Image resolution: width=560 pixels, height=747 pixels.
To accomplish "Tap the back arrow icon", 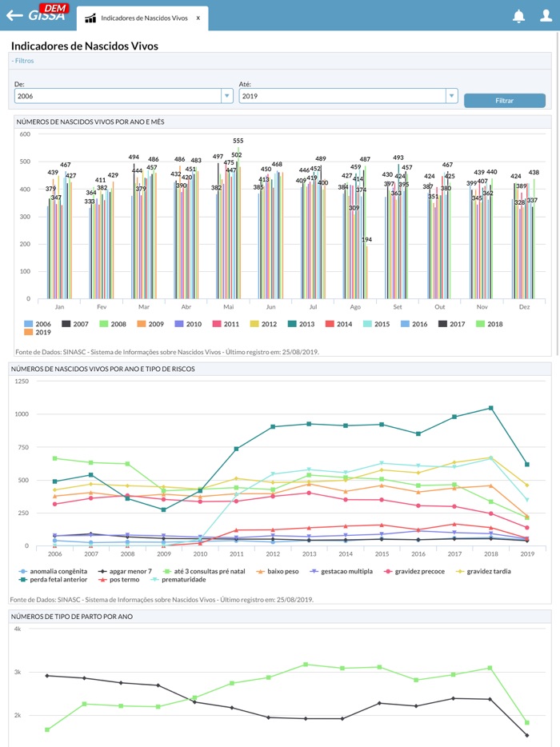I will [14, 15].
